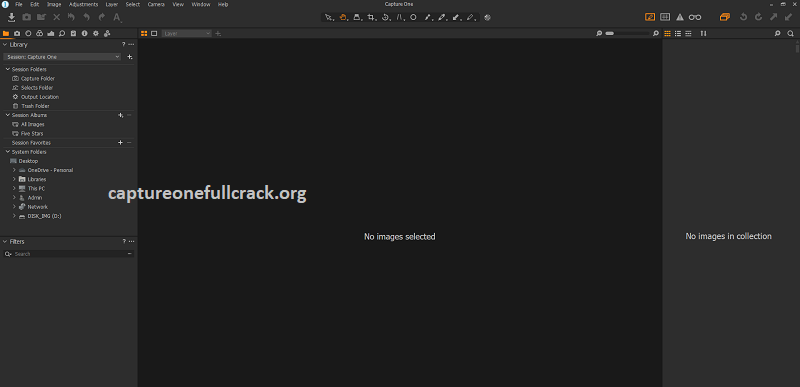Open the Batch tool tab

click(x=107, y=34)
